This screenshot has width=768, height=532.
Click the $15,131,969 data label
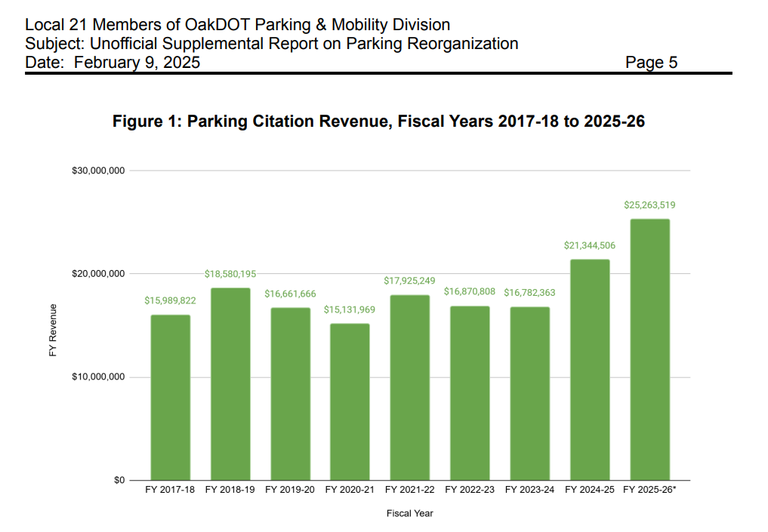coord(350,309)
